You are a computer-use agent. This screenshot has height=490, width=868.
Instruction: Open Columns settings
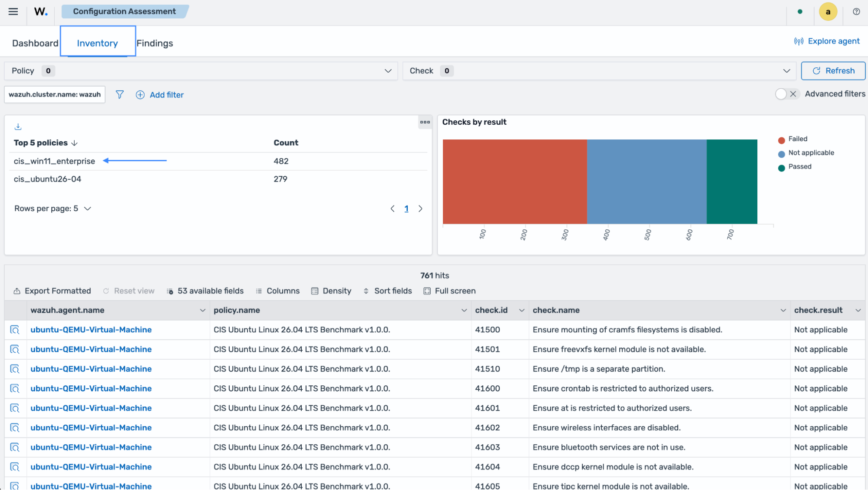click(277, 291)
